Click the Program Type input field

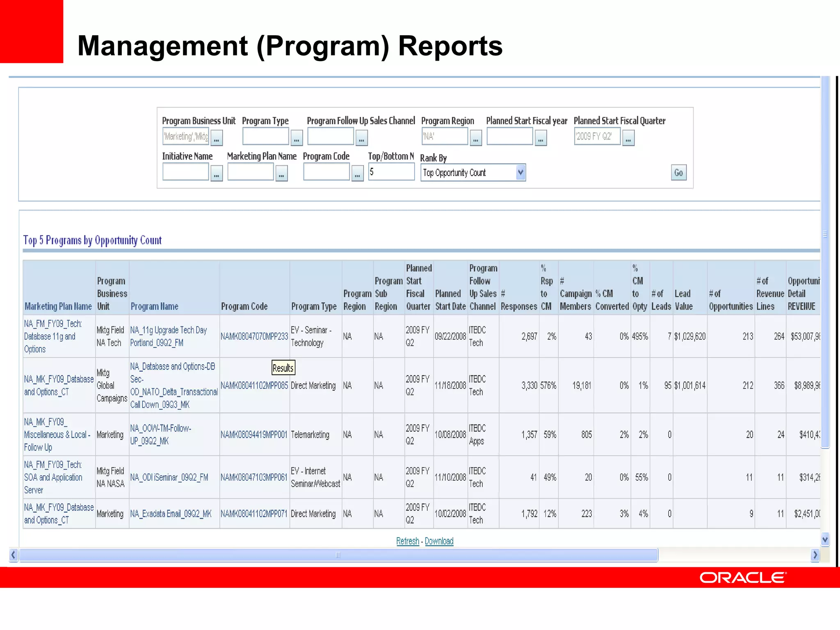(265, 136)
